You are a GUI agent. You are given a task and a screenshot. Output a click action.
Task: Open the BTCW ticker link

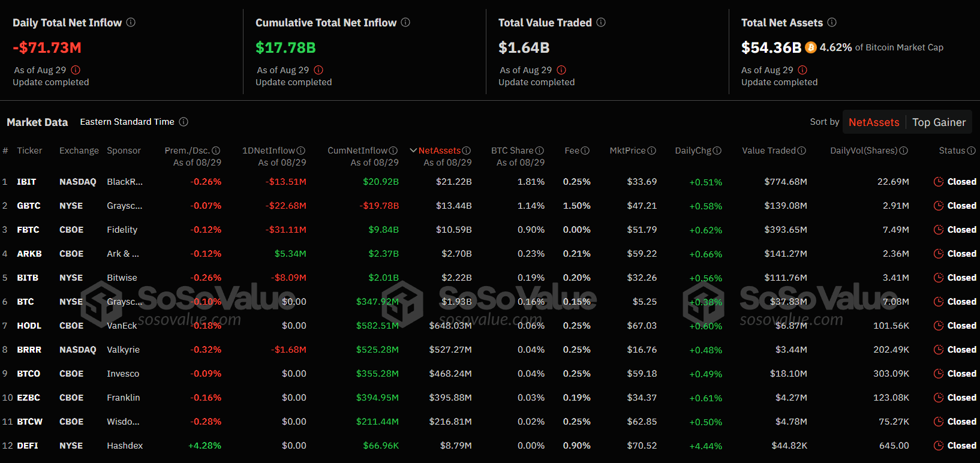pos(30,422)
